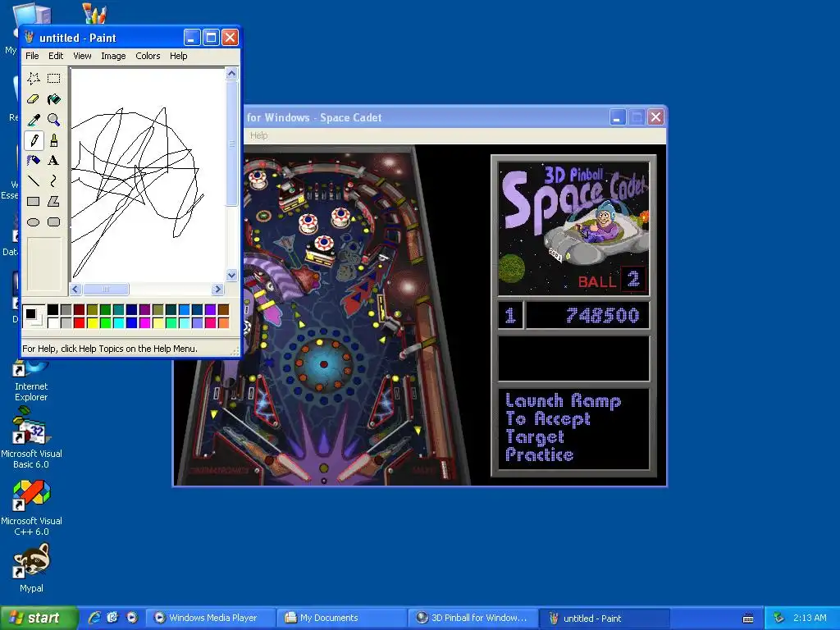The image size is (840, 630).
Task: Select the Mypal raccoon desktop shortcut
Action: [x=31, y=568]
